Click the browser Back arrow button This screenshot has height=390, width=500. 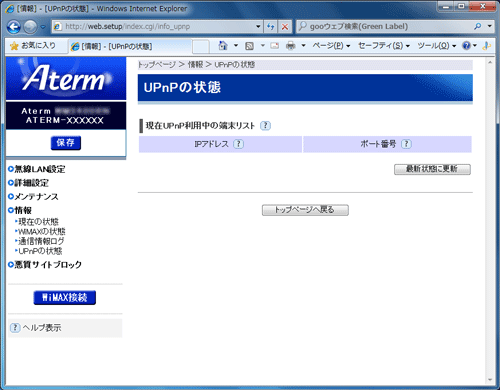[14, 27]
